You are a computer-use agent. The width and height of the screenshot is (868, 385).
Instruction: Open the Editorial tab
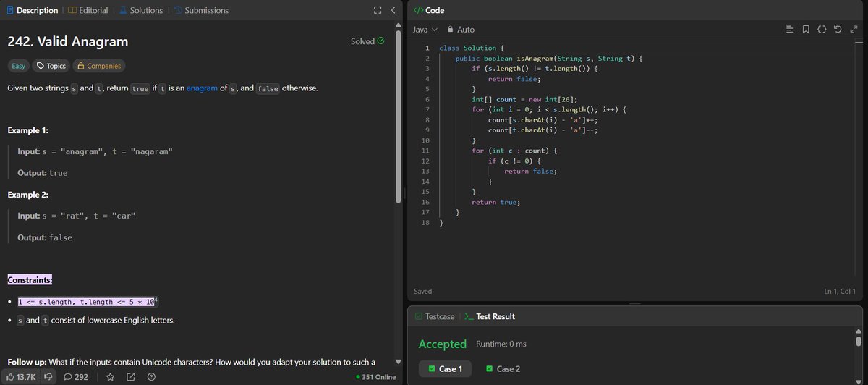(88, 10)
